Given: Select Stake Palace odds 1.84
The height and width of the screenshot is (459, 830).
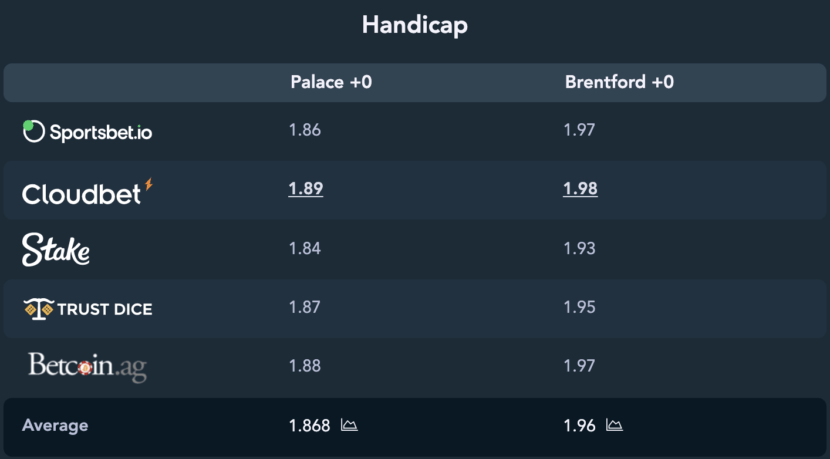Looking at the screenshot, I should pyautogui.click(x=305, y=248).
